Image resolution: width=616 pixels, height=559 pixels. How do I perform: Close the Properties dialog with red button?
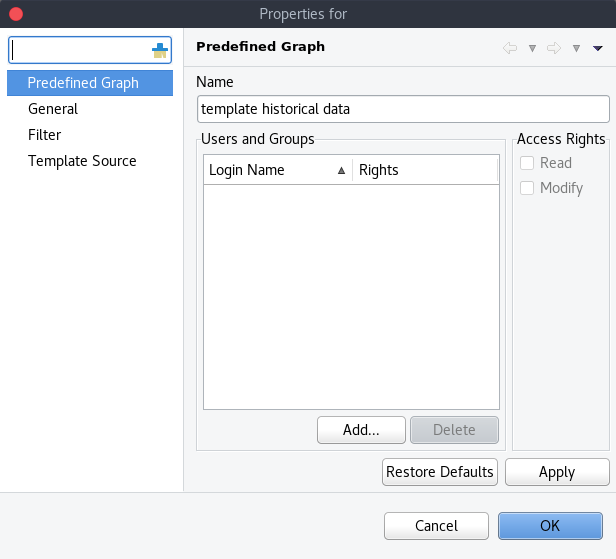pyautogui.click(x=15, y=14)
